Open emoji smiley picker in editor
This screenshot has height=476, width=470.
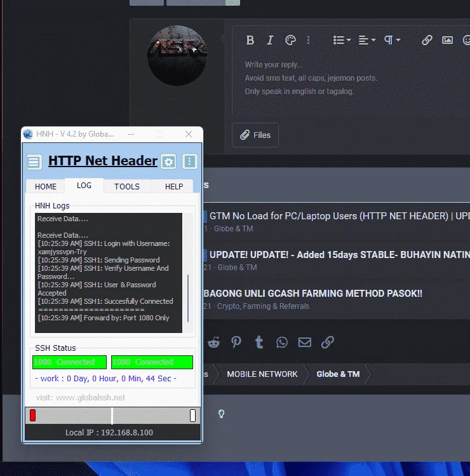466,40
